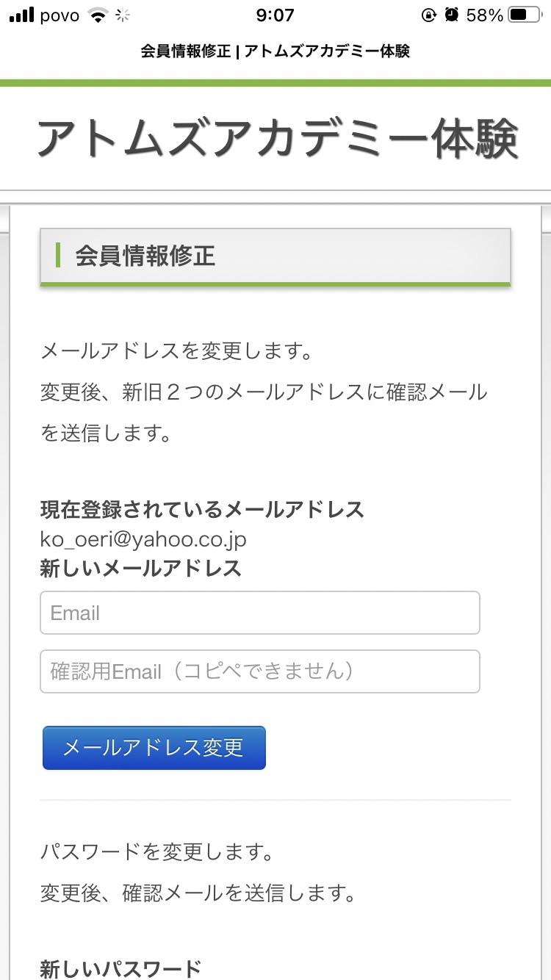551x980 pixels.
Task: Click the メールアドレス変更 button
Action: [x=154, y=748]
